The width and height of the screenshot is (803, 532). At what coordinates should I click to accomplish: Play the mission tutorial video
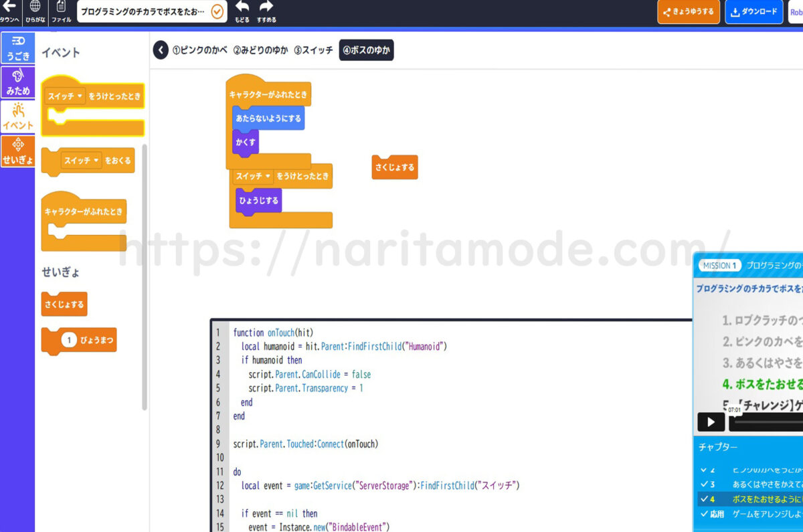(711, 422)
